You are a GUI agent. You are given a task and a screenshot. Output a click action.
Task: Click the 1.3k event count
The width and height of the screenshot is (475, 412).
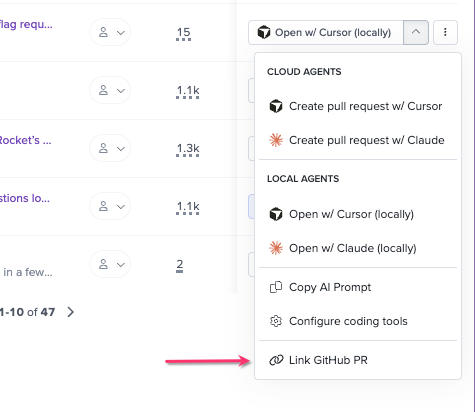[x=188, y=149]
